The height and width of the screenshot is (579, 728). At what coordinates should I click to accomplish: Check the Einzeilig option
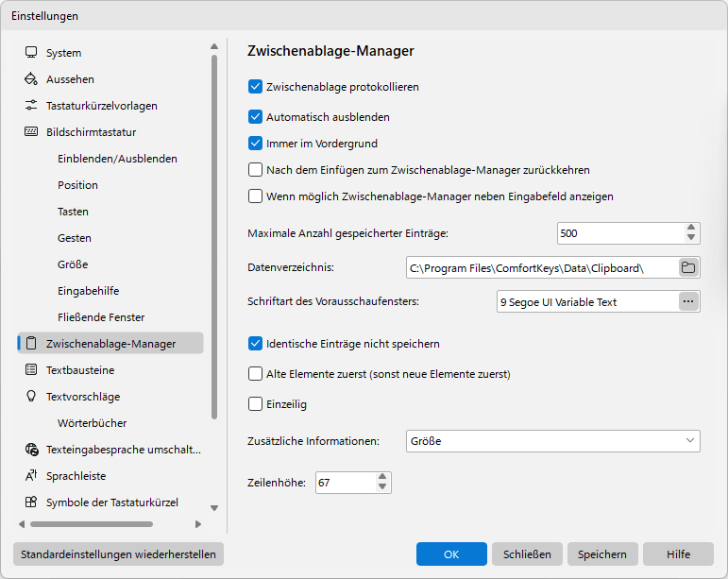pos(255,404)
